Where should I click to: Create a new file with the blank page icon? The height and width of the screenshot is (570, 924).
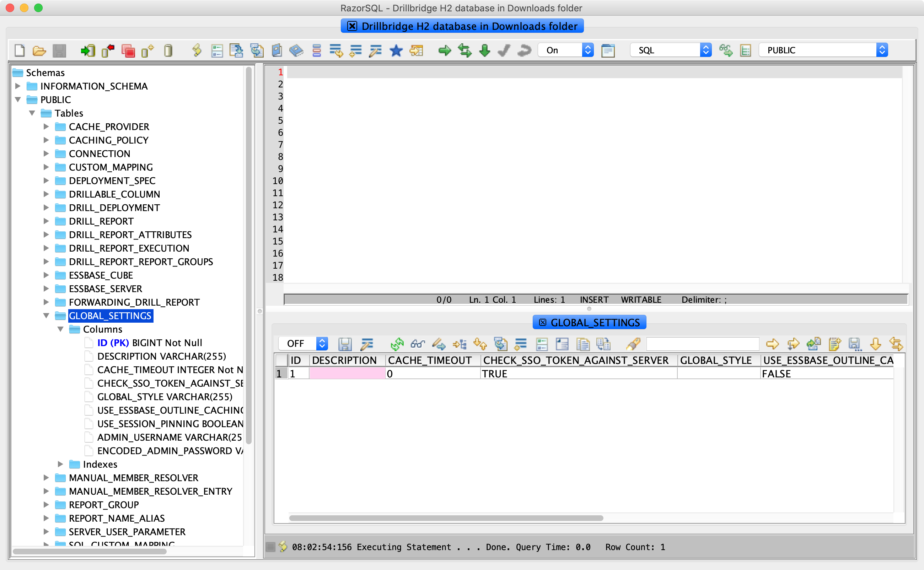tap(20, 50)
